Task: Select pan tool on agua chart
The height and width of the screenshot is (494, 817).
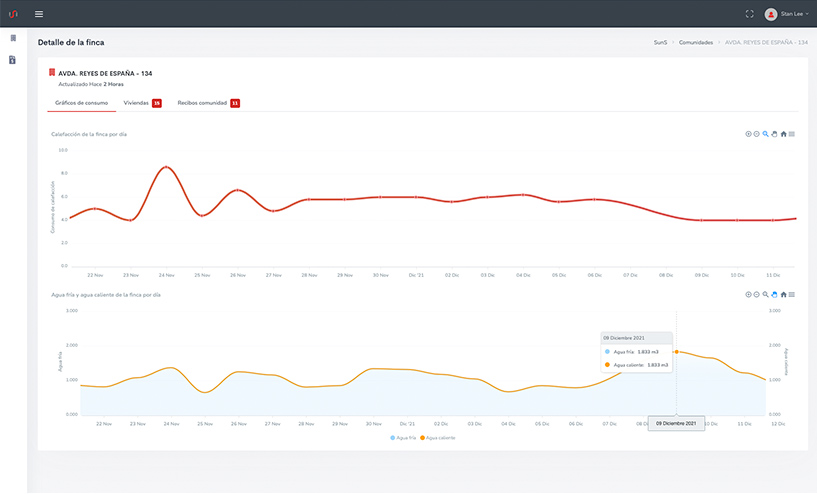Action: (x=774, y=294)
